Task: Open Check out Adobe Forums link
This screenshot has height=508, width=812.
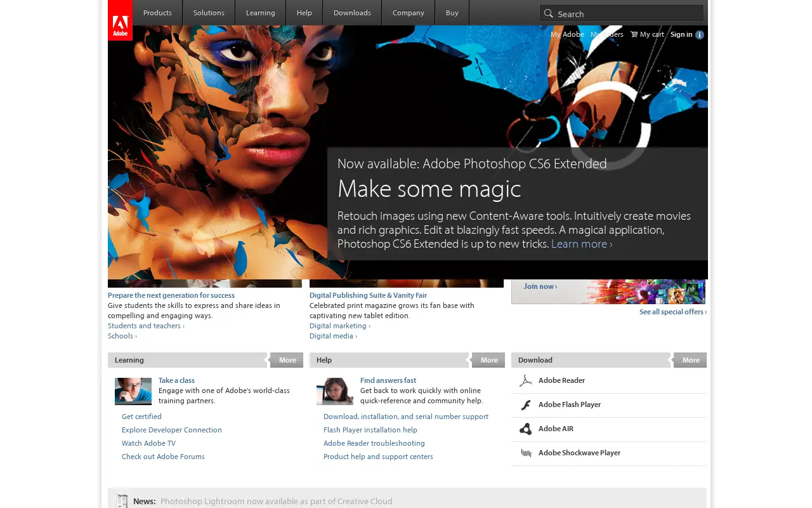Action: [x=163, y=457]
